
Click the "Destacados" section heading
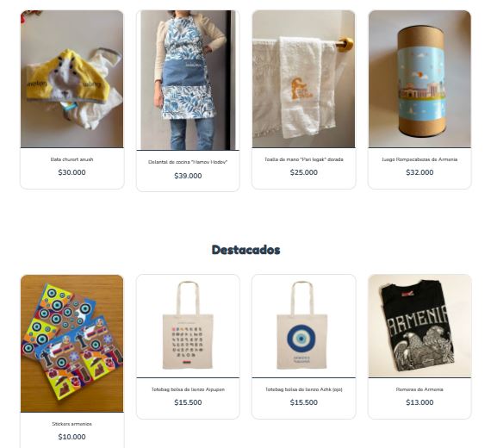[x=246, y=250]
